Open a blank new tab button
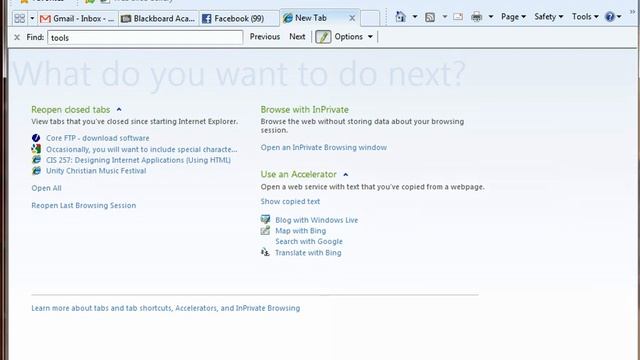 (370, 18)
